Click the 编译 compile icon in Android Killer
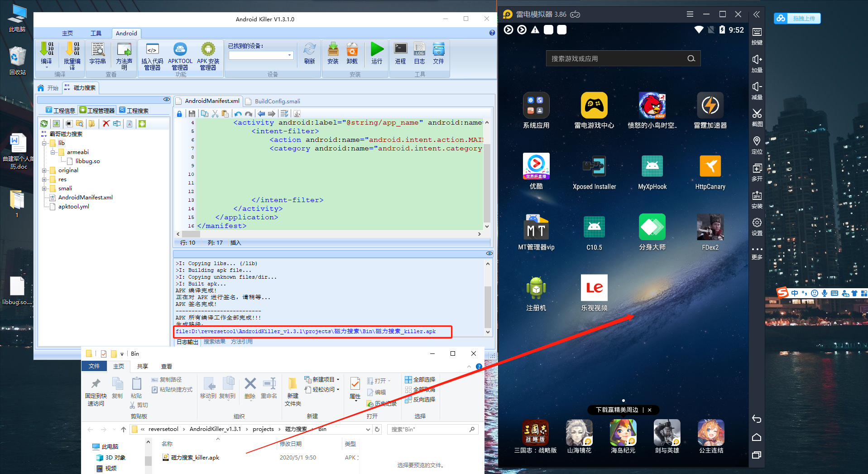Viewport: 868px width, 474px height. coord(47,53)
